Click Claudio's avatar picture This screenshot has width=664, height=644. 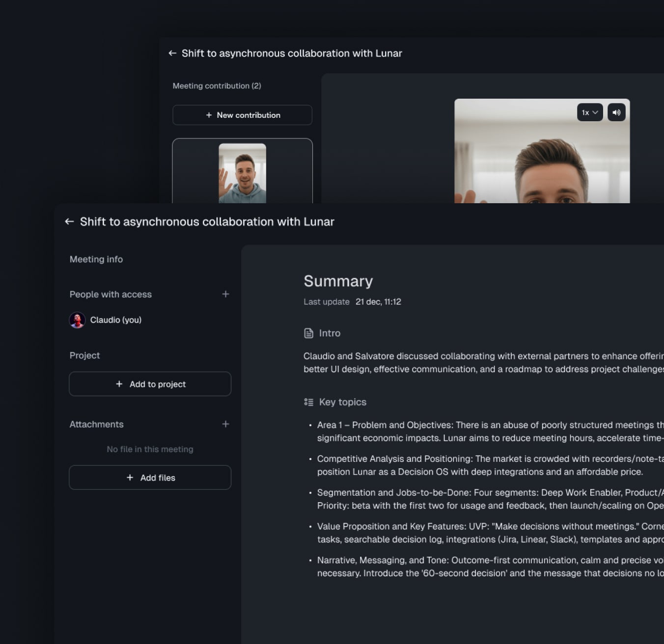tap(77, 320)
